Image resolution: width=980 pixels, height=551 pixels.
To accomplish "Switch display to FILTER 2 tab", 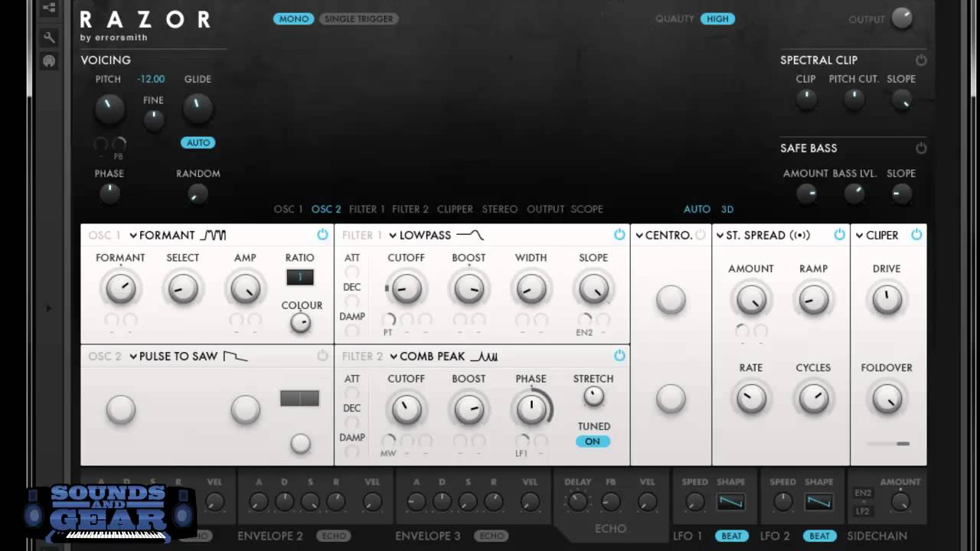I will pyautogui.click(x=410, y=209).
